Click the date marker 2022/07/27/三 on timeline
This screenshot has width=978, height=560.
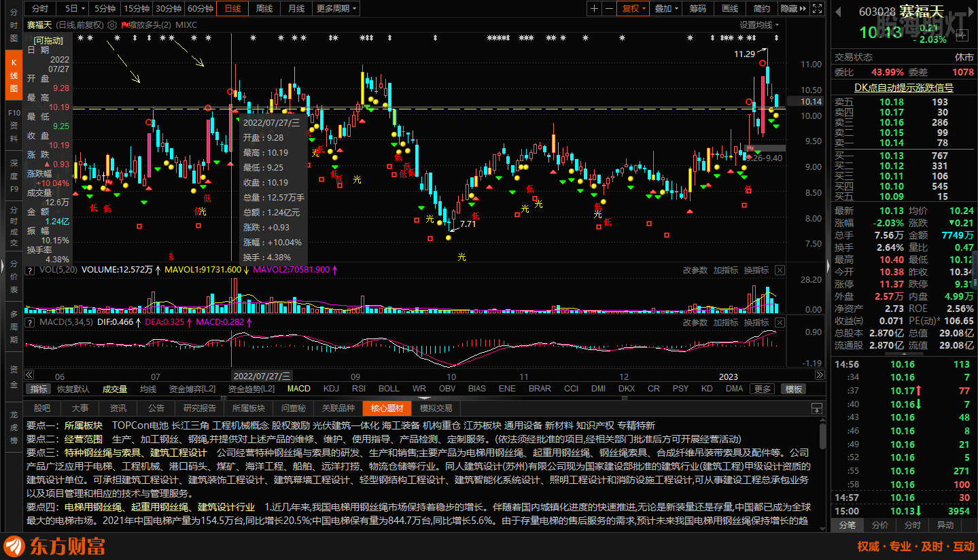262,375
